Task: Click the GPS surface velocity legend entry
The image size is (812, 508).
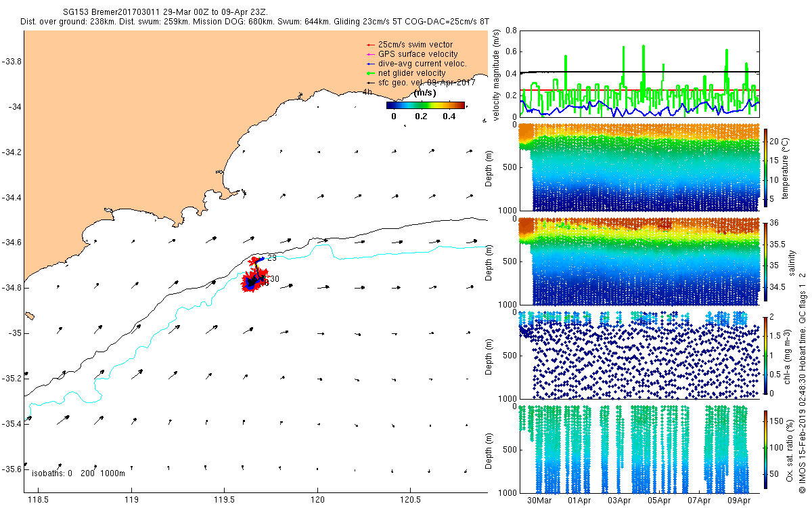Action: (411, 54)
